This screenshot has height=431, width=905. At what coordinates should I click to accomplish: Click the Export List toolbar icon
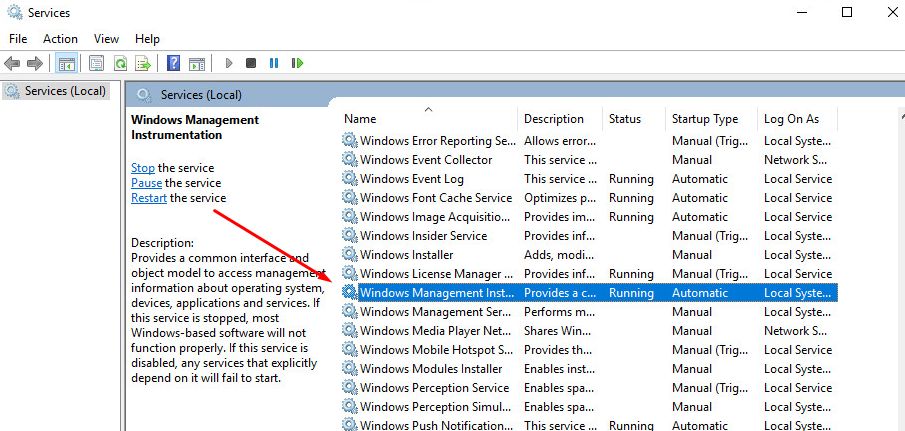tap(143, 63)
